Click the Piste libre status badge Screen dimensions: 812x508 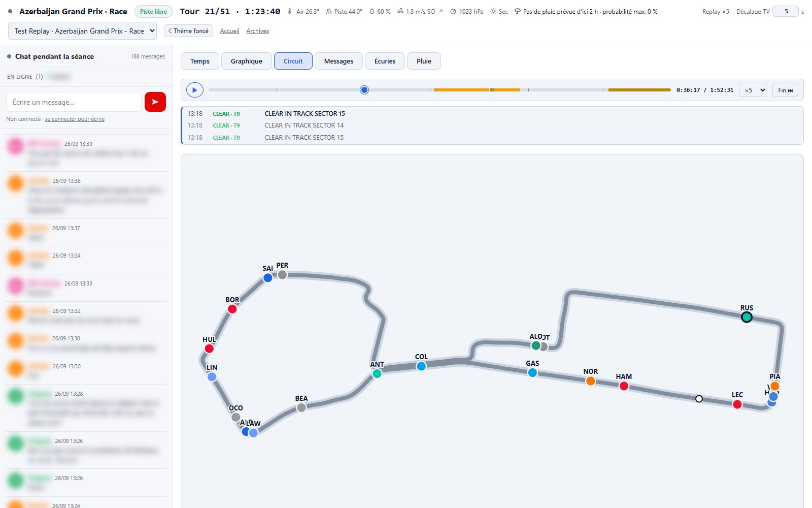coord(154,11)
